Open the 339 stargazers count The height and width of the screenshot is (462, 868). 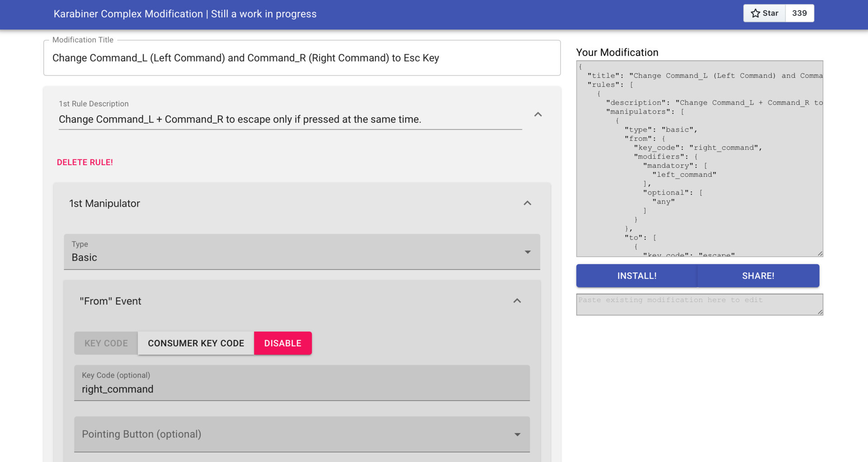(799, 13)
